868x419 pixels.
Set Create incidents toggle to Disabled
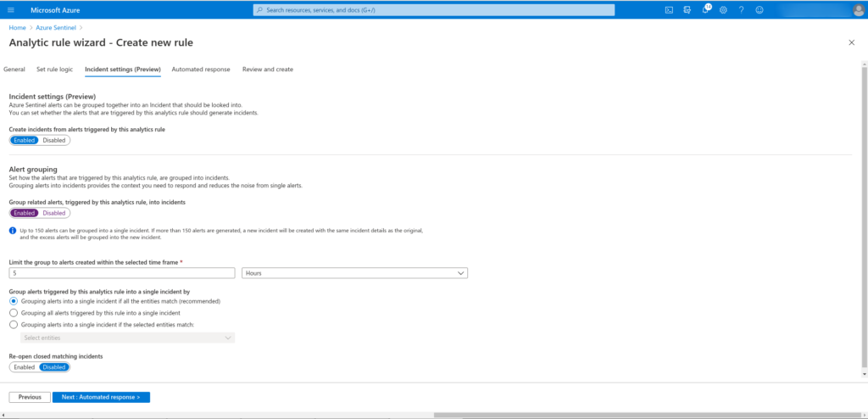pos(54,140)
